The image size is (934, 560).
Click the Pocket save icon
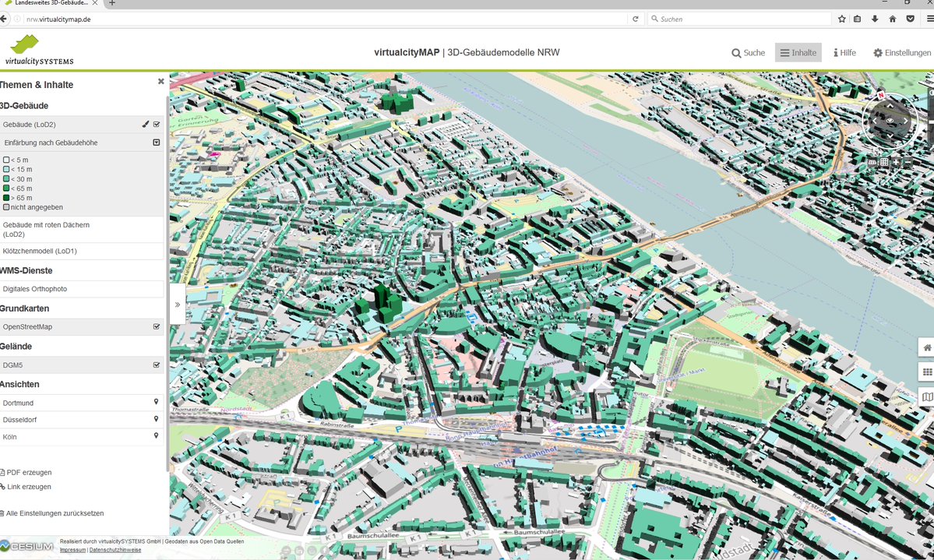click(910, 19)
